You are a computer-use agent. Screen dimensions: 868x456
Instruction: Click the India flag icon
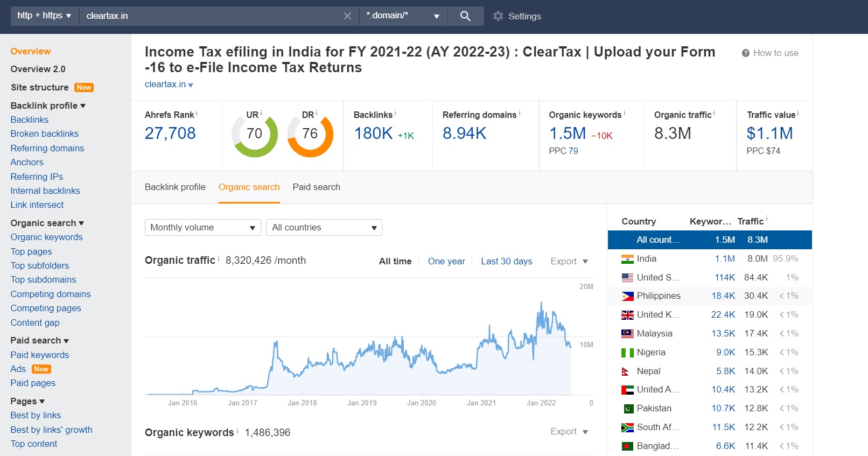[x=627, y=259]
